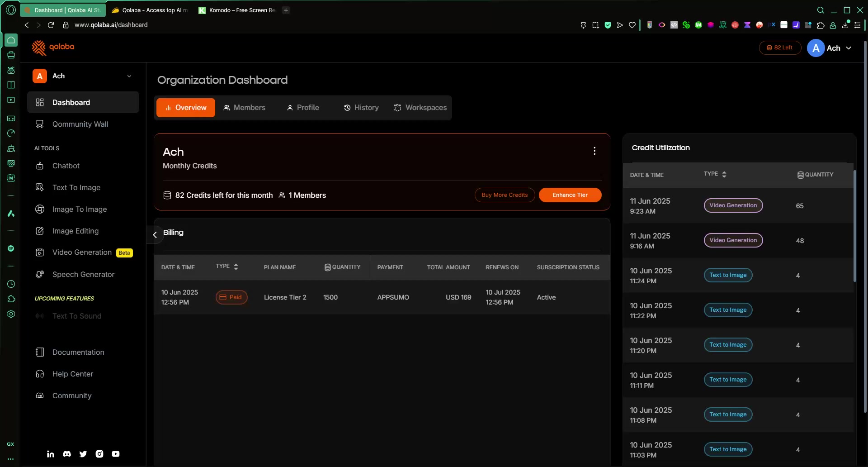Sort Billing table by Type
The height and width of the screenshot is (467, 868).
[236, 267]
